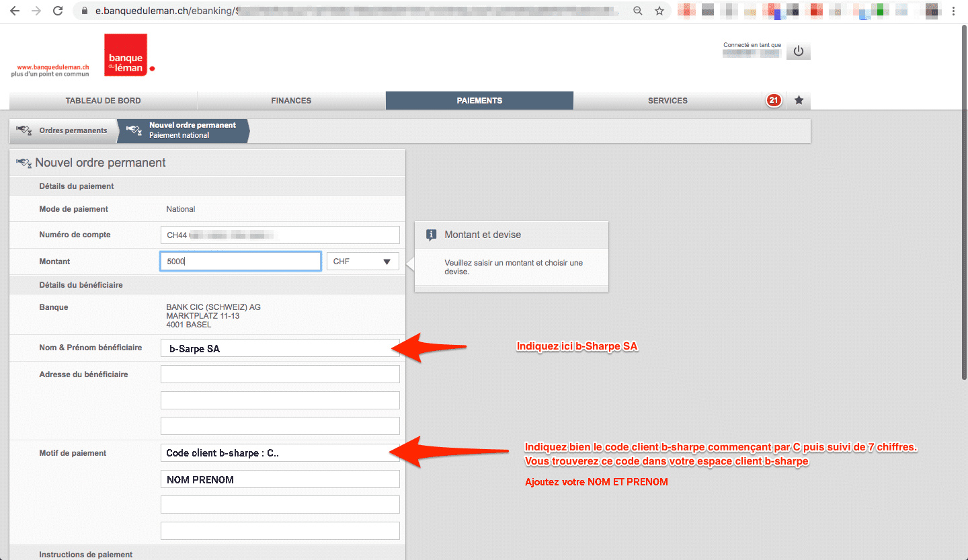Click second Adresse du bénéficiaire field

point(280,400)
